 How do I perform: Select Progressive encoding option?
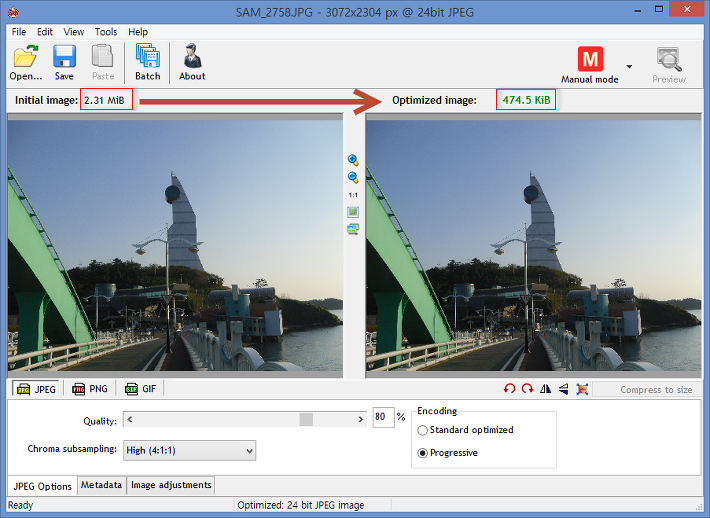pos(448,453)
